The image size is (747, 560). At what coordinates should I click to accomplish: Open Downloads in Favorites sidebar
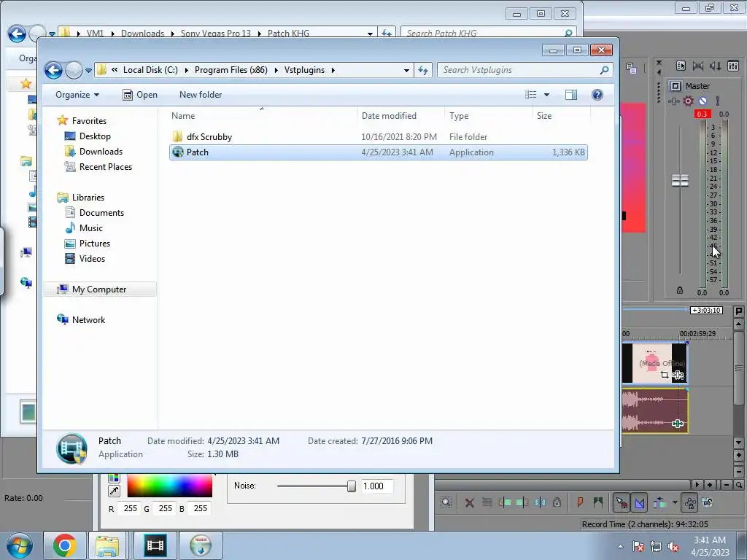(101, 152)
